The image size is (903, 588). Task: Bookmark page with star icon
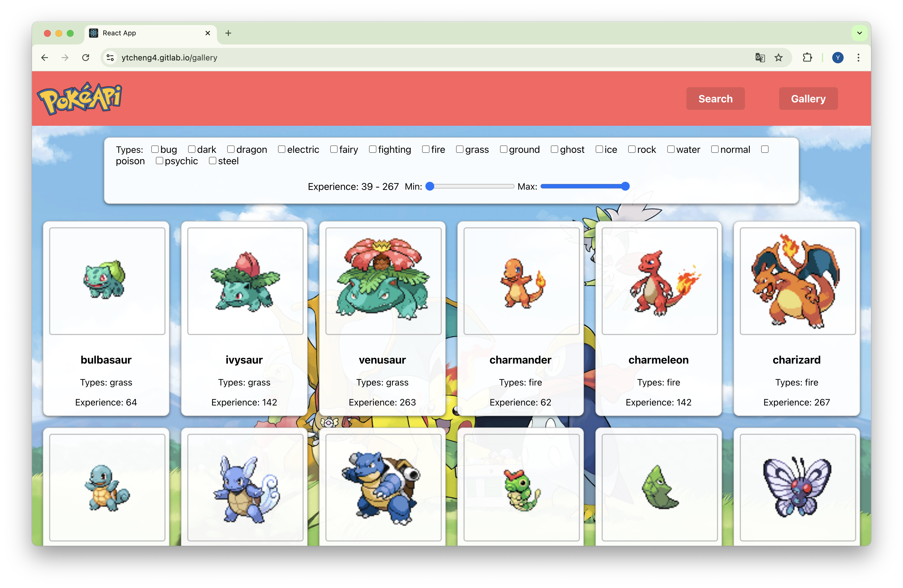[779, 58]
